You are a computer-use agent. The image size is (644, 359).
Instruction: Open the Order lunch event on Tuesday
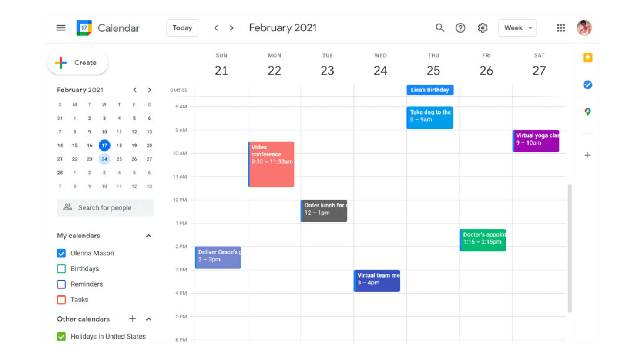pos(324,211)
